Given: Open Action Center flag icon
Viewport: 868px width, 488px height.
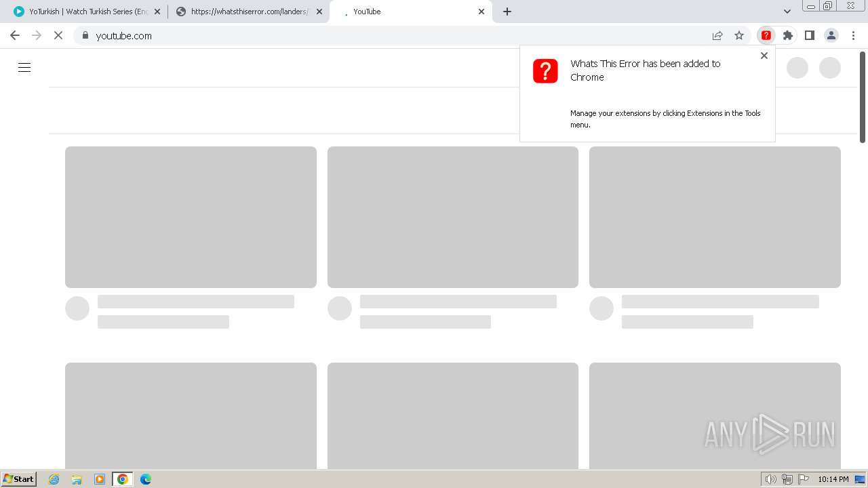Looking at the screenshot, I should click(x=803, y=479).
